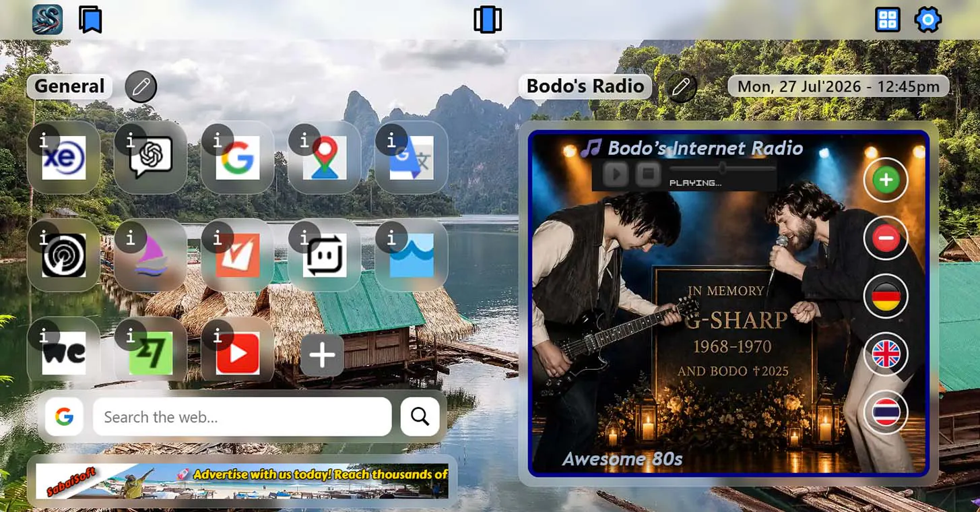The image size is (980, 512).
Task: Edit the General section with its pencil
Action: pos(141,87)
